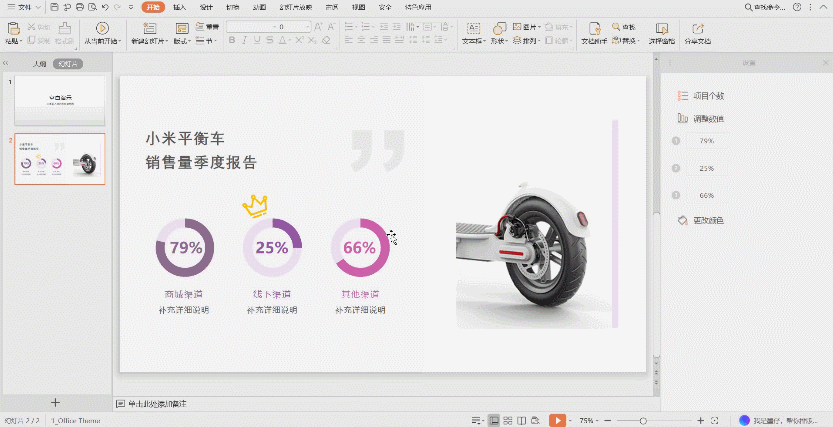Click the Paste icon in the ribbon
The height and width of the screenshot is (427, 833).
[x=12, y=29]
